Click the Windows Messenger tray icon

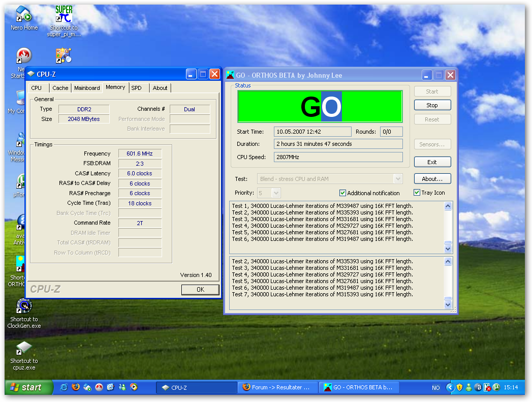coord(468,387)
